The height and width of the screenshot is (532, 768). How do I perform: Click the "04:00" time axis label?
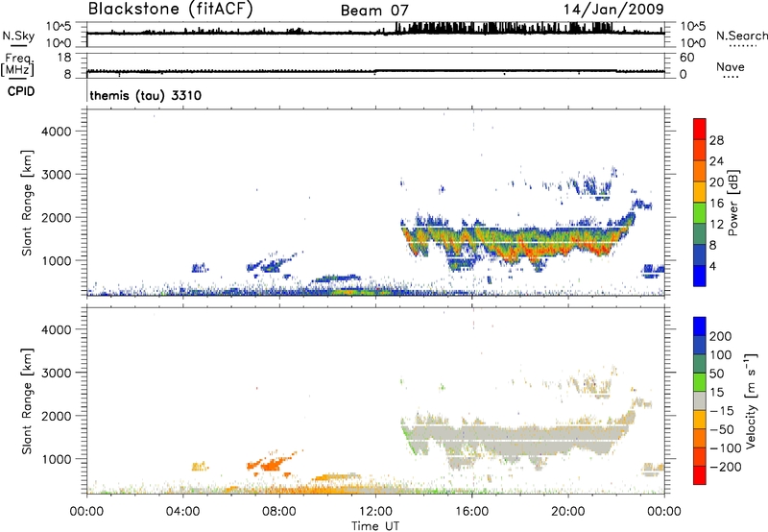pos(182,511)
